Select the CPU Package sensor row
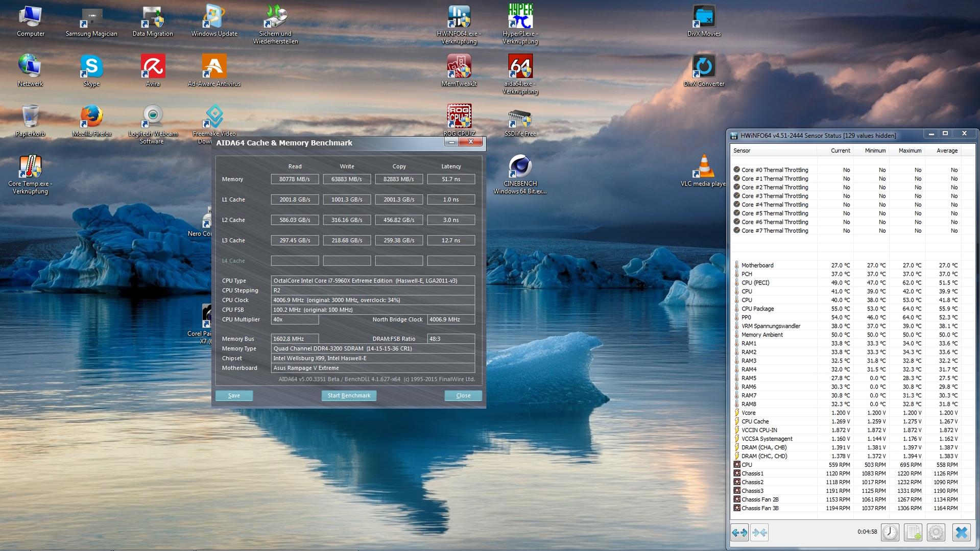980x551 pixels. click(846, 309)
